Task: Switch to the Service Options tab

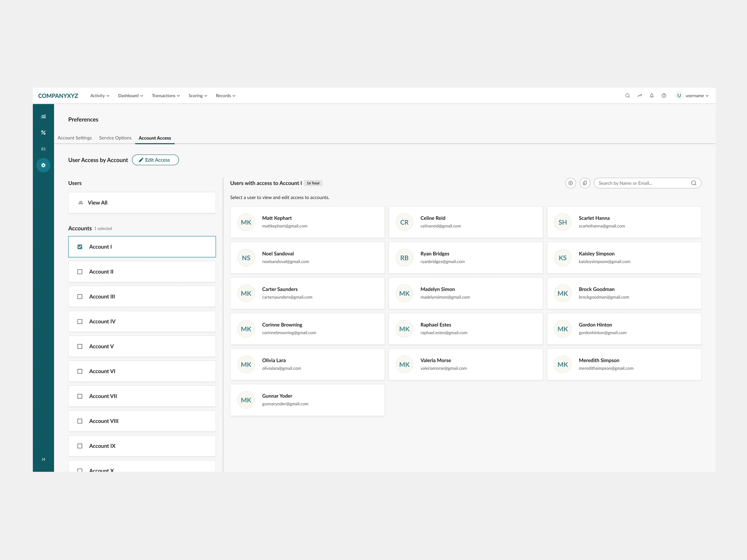Action: [115, 138]
